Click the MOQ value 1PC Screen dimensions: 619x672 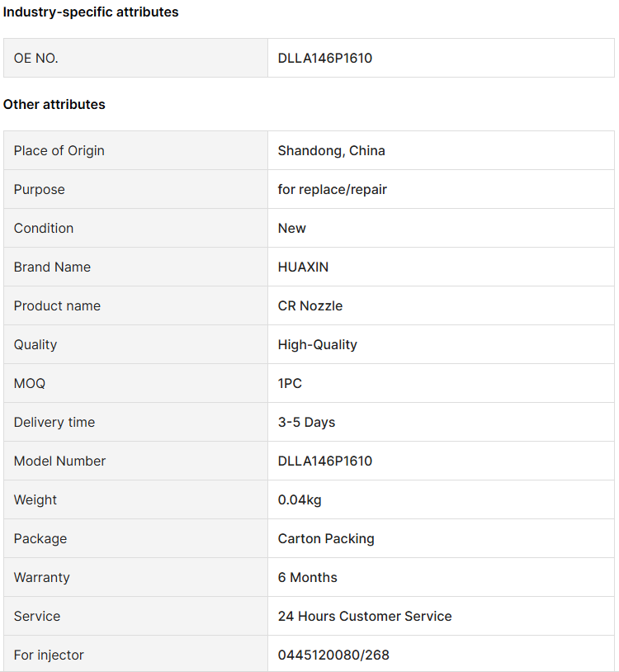tap(290, 383)
